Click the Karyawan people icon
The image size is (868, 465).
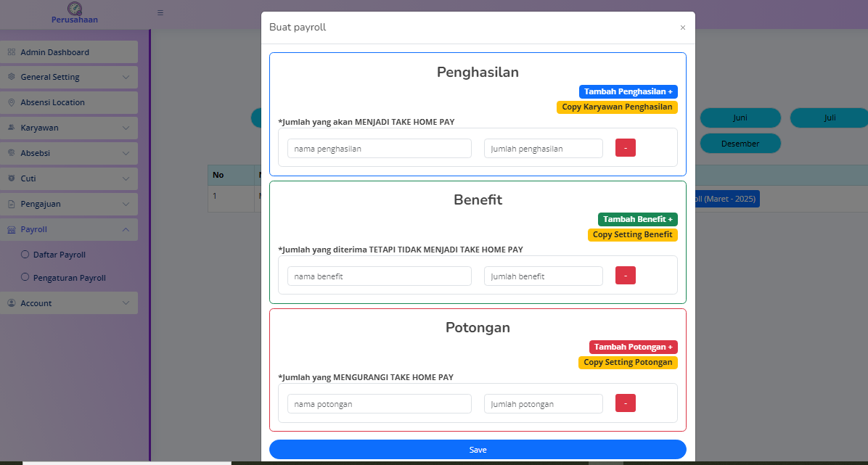tap(12, 128)
